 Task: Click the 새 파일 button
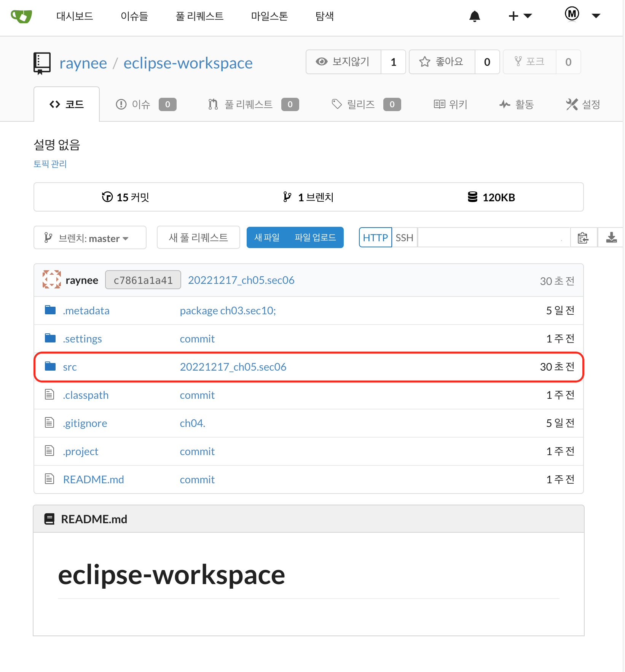pos(267,237)
